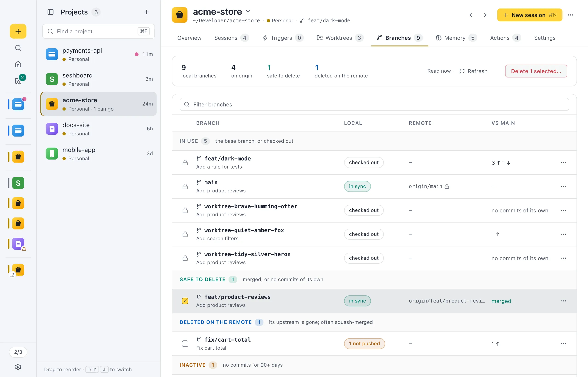The image size is (588, 377).
Task: Open the Worktrees tab
Action: click(x=340, y=38)
